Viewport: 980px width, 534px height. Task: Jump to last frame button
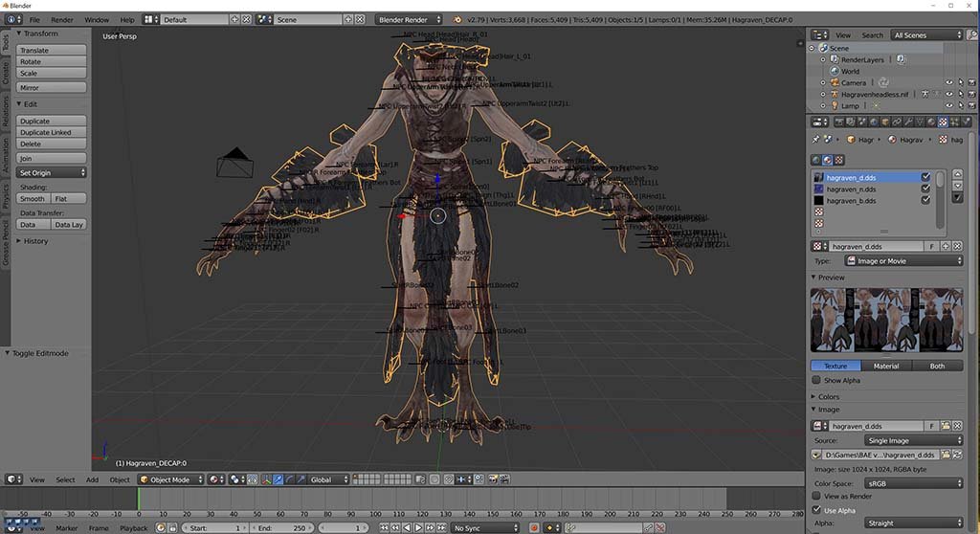pyautogui.click(x=441, y=527)
